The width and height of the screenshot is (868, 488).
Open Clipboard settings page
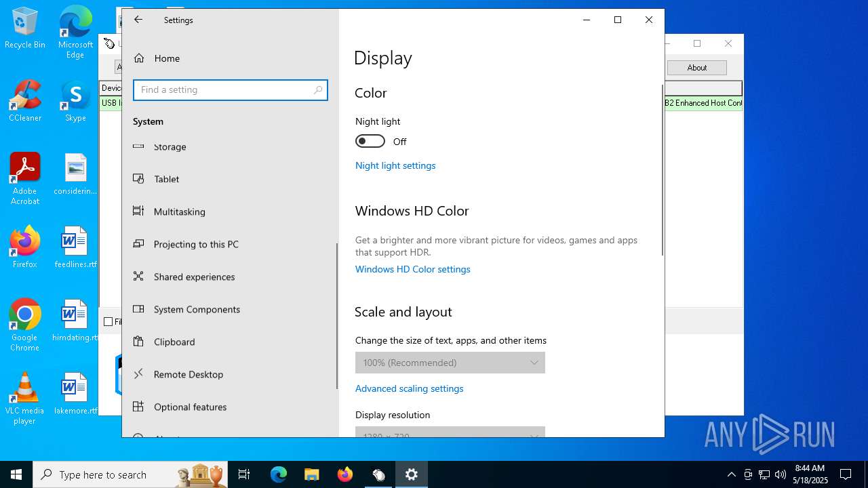[x=231, y=342]
